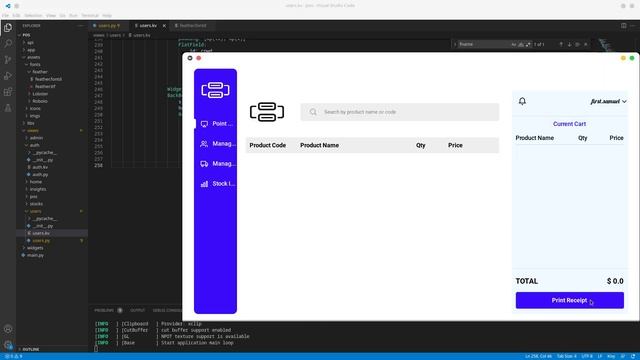
Task: Select users.kv file in Explorer
Action: pyautogui.click(x=41, y=233)
